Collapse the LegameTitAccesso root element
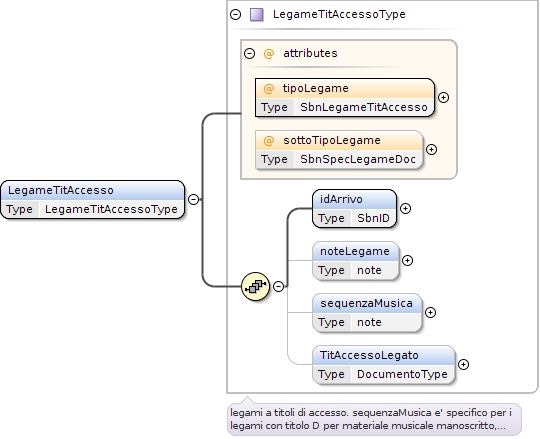 click(x=194, y=199)
